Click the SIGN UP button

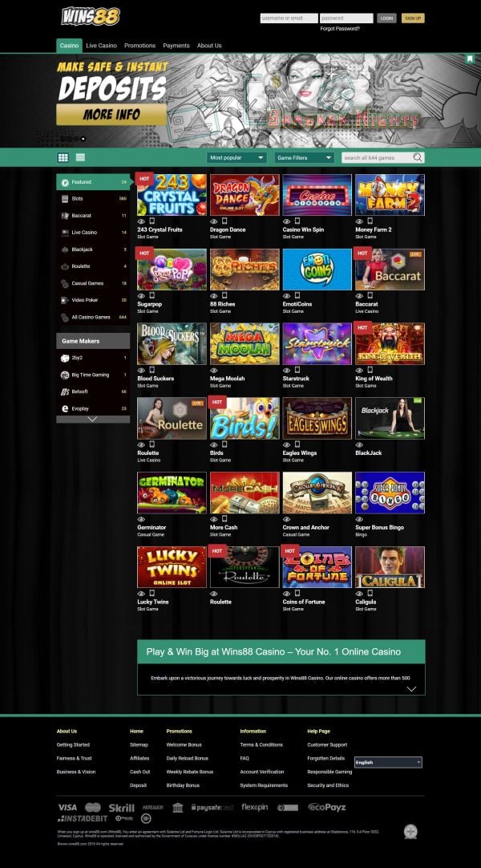pyautogui.click(x=413, y=18)
